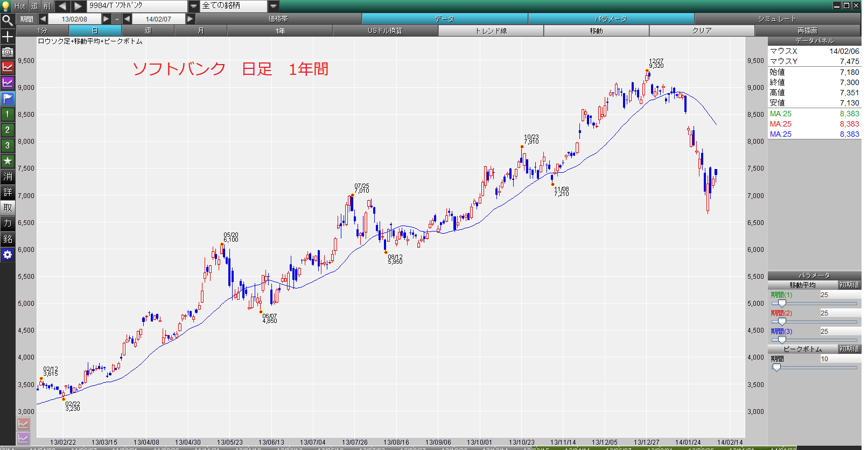Click the star favorites icon
The image size is (868, 450).
click(8, 161)
